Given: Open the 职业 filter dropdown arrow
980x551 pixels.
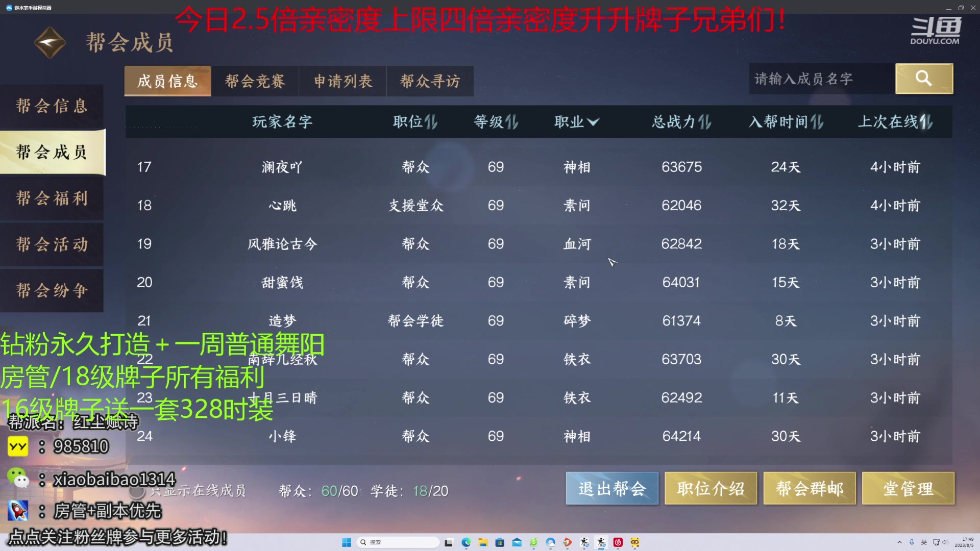Looking at the screenshot, I should point(593,122).
